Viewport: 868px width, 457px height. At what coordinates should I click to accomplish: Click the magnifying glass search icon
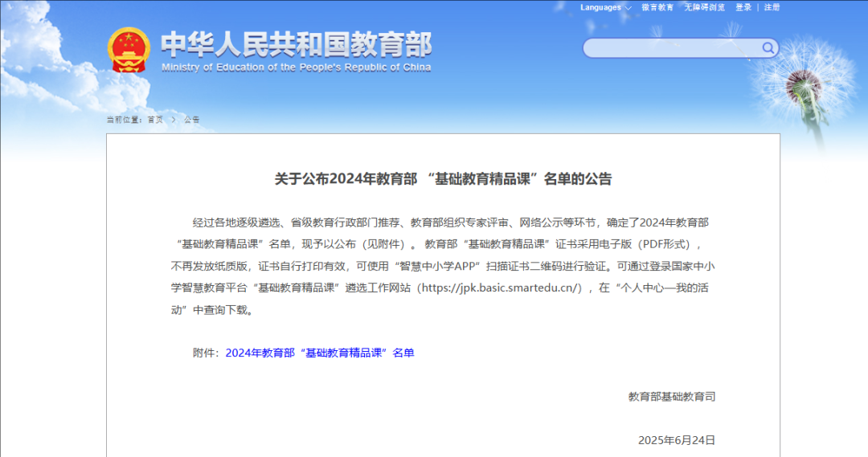[768, 48]
